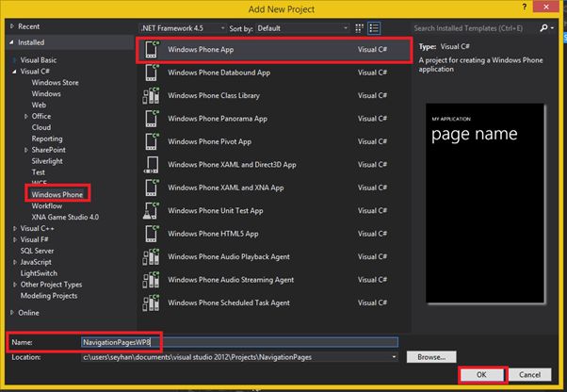This screenshot has height=392, width=567.
Task: Open the Location path dropdown arrow
Action: (x=394, y=357)
